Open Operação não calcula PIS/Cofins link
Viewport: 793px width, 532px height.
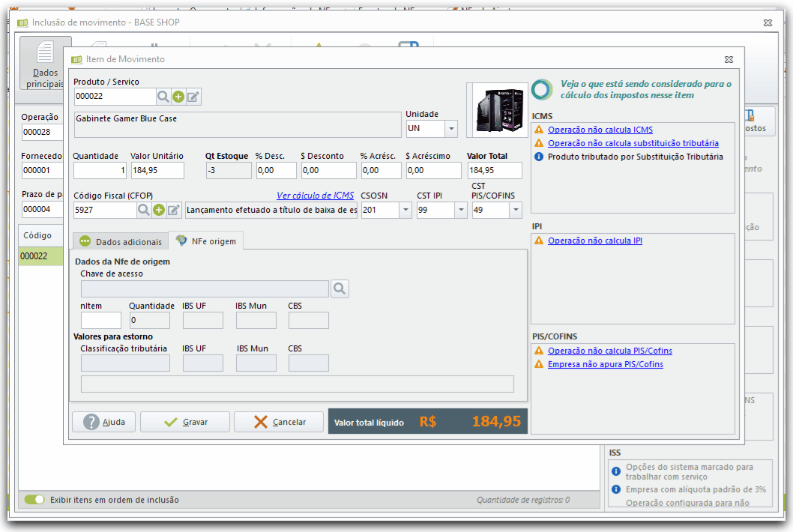pos(610,351)
